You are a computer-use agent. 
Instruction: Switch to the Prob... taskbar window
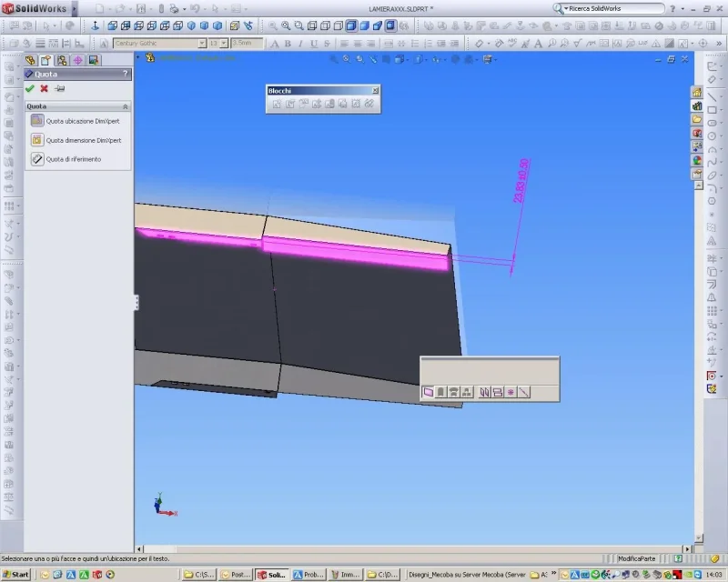click(x=308, y=575)
